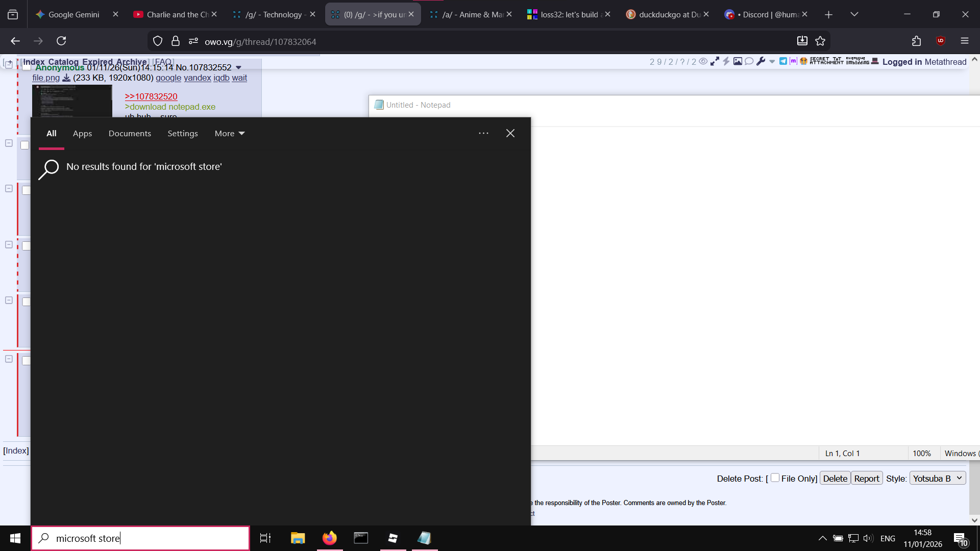Click the image gallery icon in the header

pos(738,61)
